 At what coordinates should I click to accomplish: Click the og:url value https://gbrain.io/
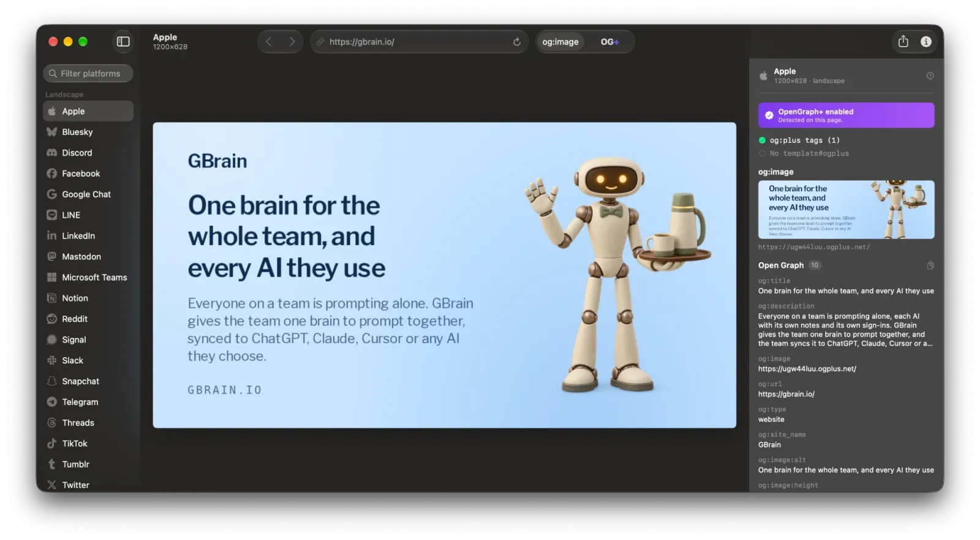point(786,394)
